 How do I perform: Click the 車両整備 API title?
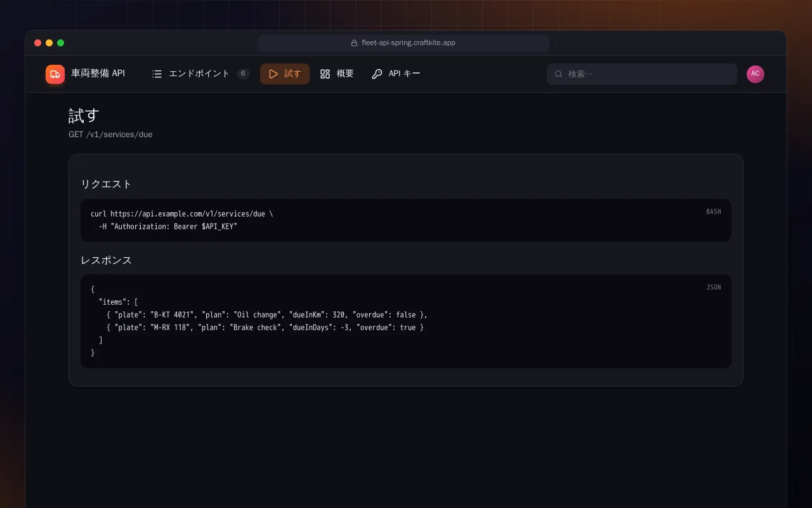98,74
